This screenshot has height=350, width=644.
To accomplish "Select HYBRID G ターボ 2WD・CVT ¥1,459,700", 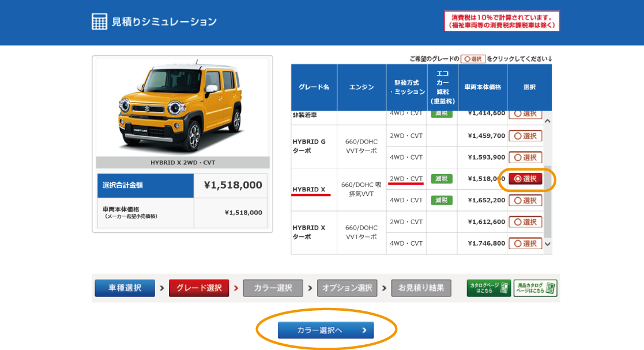I will [x=525, y=136].
